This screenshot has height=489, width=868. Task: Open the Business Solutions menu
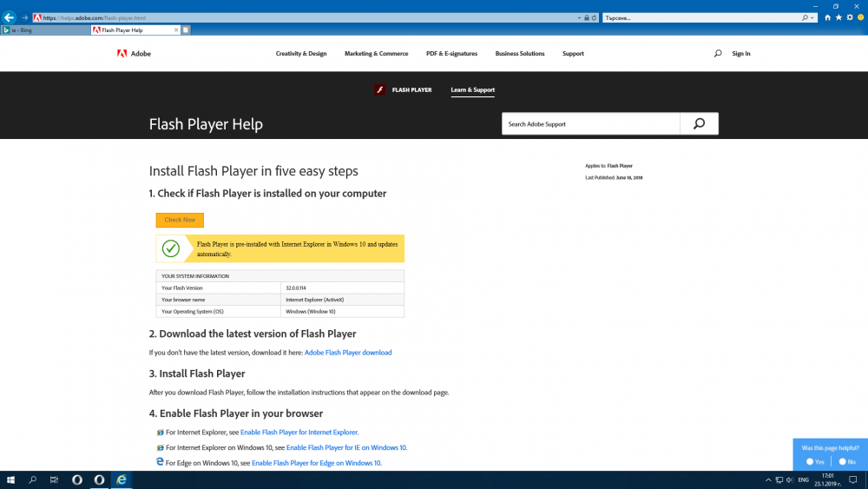520,54
